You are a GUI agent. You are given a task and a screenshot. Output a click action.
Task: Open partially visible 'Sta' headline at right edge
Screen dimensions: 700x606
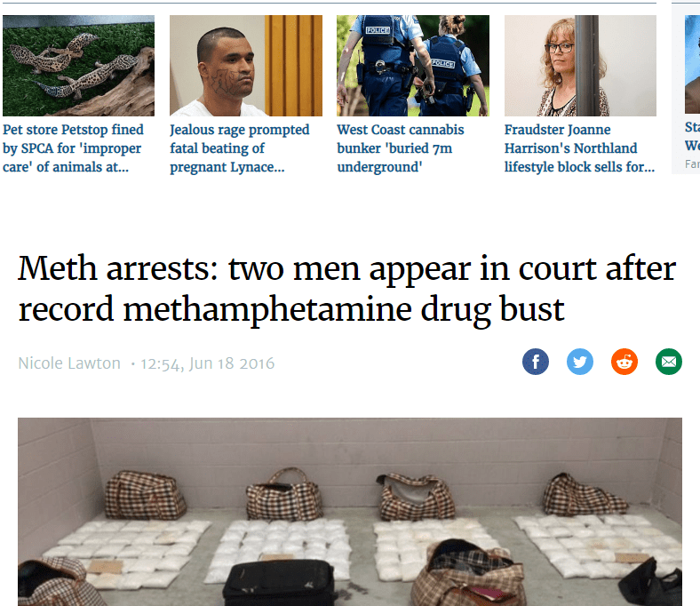[x=692, y=136]
